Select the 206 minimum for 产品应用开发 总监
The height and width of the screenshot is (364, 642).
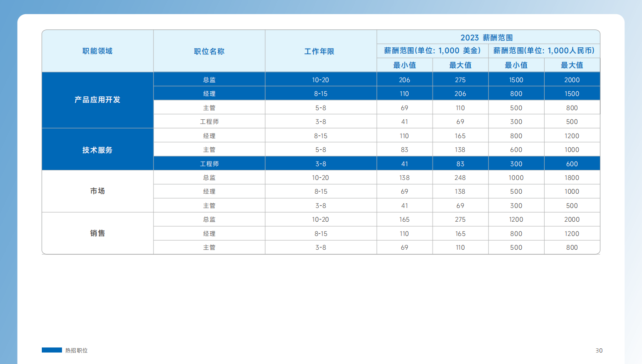405,79
